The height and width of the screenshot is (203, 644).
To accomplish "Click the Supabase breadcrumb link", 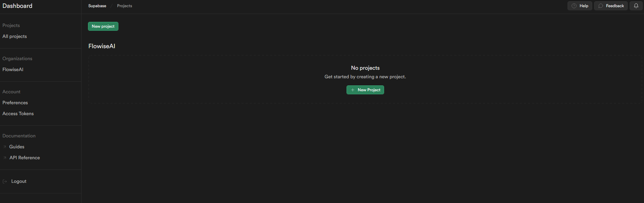I will click(x=97, y=6).
